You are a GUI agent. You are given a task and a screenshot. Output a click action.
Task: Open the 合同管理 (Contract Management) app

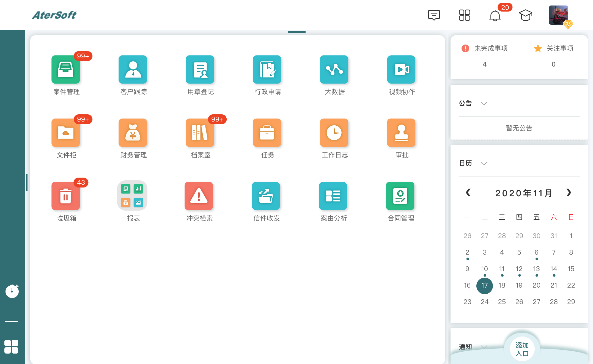(x=400, y=196)
